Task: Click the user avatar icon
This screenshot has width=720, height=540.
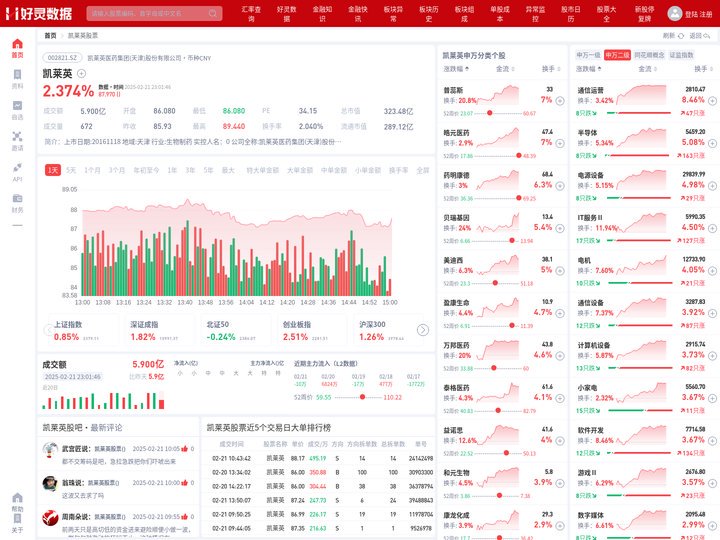Action: click(674, 13)
